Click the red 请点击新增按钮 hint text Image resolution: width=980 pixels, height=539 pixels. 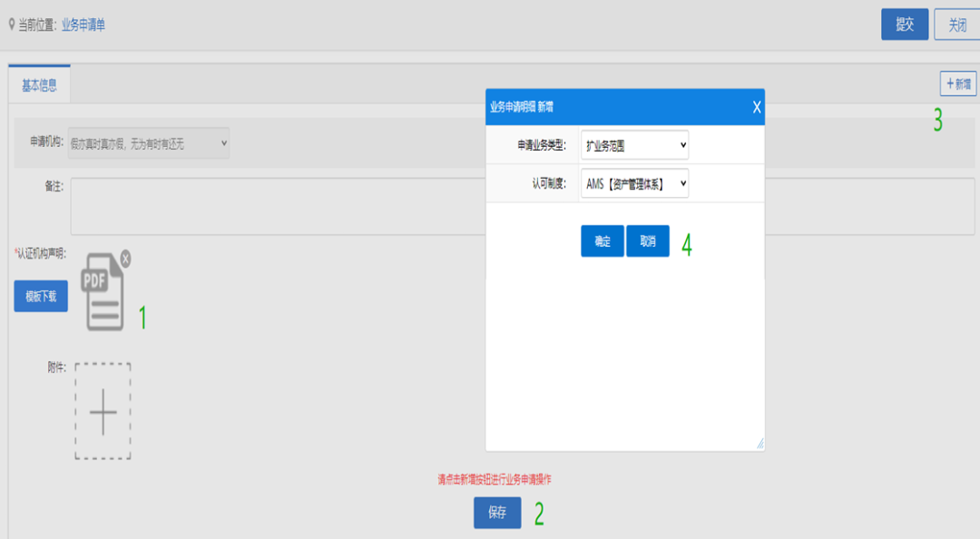pyautogui.click(x=494, y=480)
